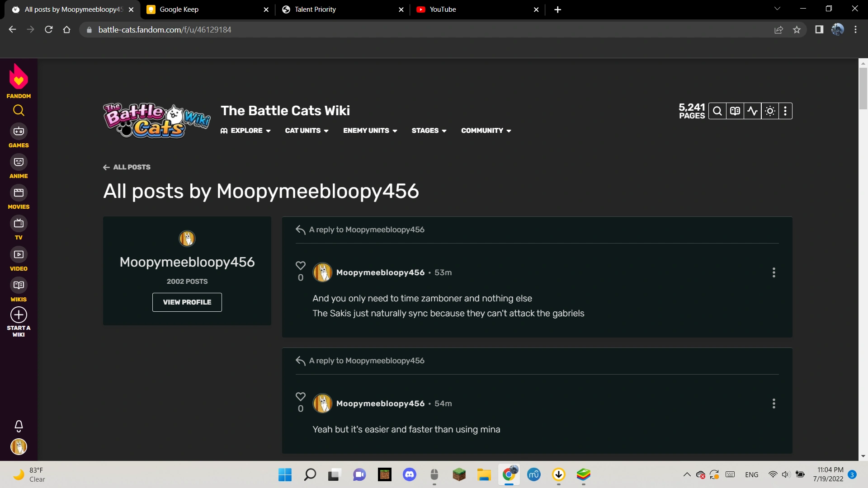The width and height of the screenshot is (868, 488).
Task: Open the Fandom sidebar search icon
Action: 19,110
